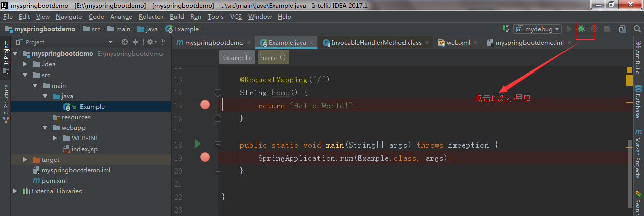Click the Make Project build icon
644x216 pixels.
[506, 29]
